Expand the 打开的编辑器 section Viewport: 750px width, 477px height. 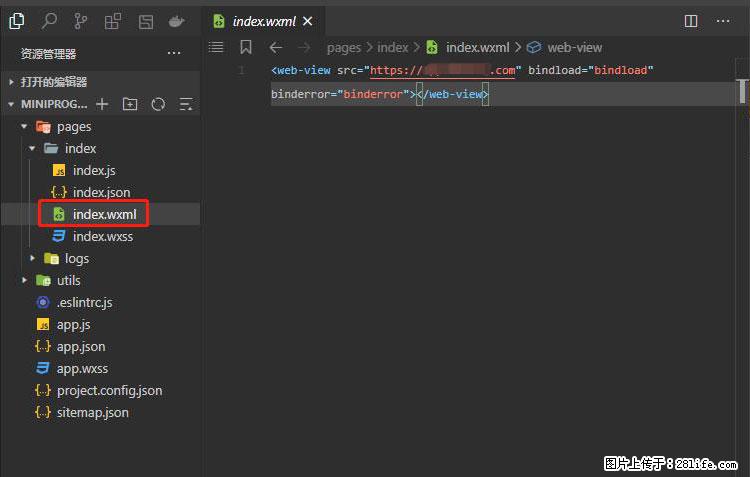tap(55, 82)
